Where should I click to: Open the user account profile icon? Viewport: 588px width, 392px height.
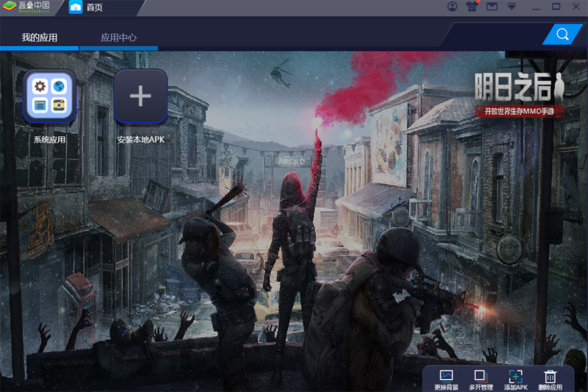coord(452,7)
